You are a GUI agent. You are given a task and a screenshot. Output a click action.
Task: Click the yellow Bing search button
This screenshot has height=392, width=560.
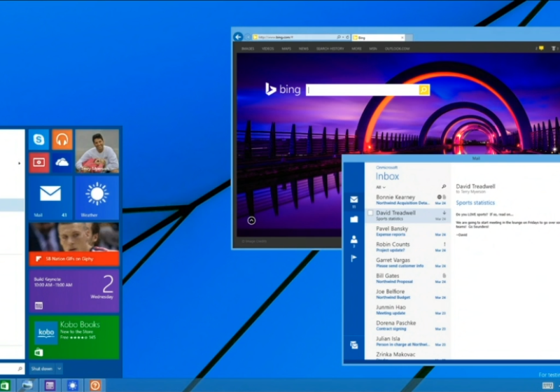424,90
